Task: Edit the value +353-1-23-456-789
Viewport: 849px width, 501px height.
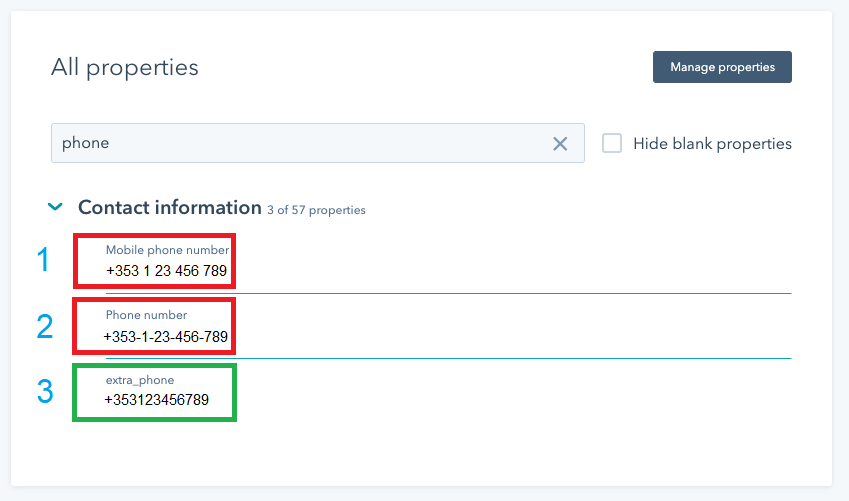Action: pyautogui.click(x=167, y=337)
